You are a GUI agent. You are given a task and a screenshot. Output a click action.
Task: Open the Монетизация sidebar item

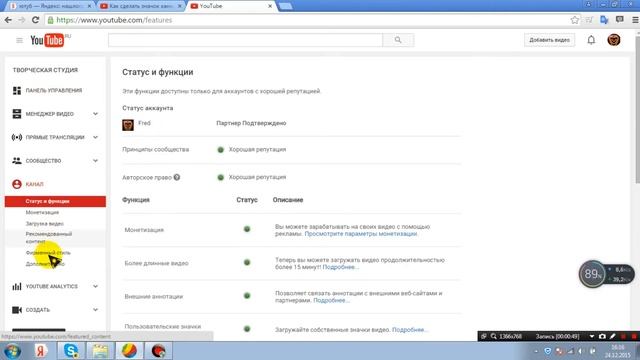click(42, 213)
